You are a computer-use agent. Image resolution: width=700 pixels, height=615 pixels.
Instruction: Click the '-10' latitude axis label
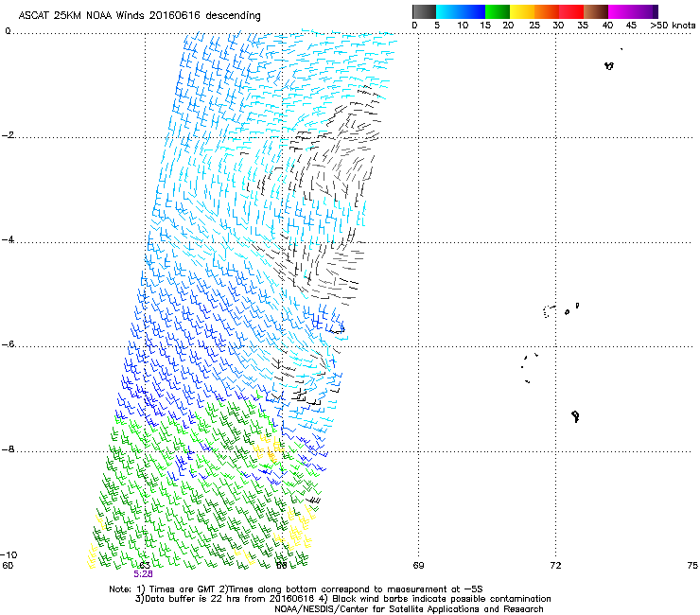[x=9, y=554]
